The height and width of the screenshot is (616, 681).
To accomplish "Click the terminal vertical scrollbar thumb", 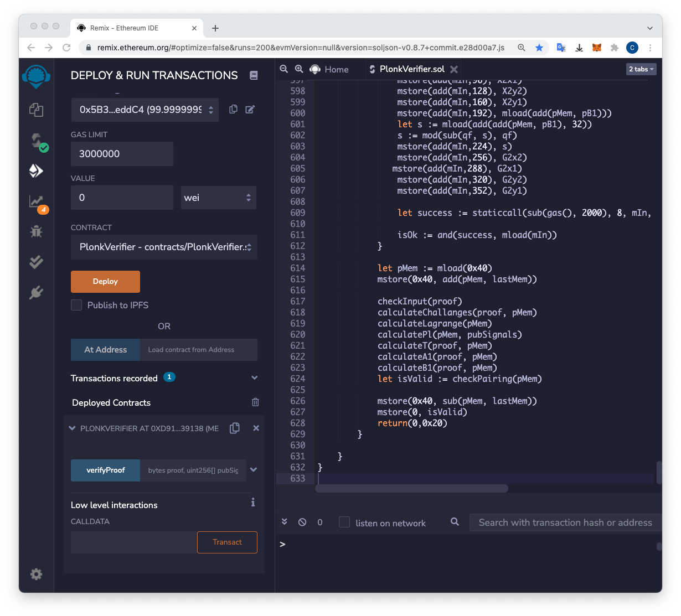I will tap(659, 546).
